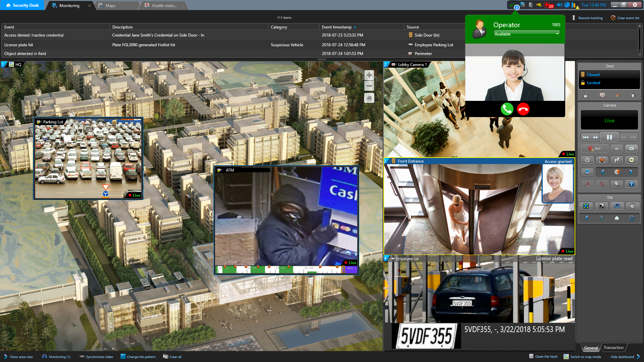Switch to the Maps tab
Image resolution: width=644 pixels, height=362 pixels.
(x=111, y=5)
